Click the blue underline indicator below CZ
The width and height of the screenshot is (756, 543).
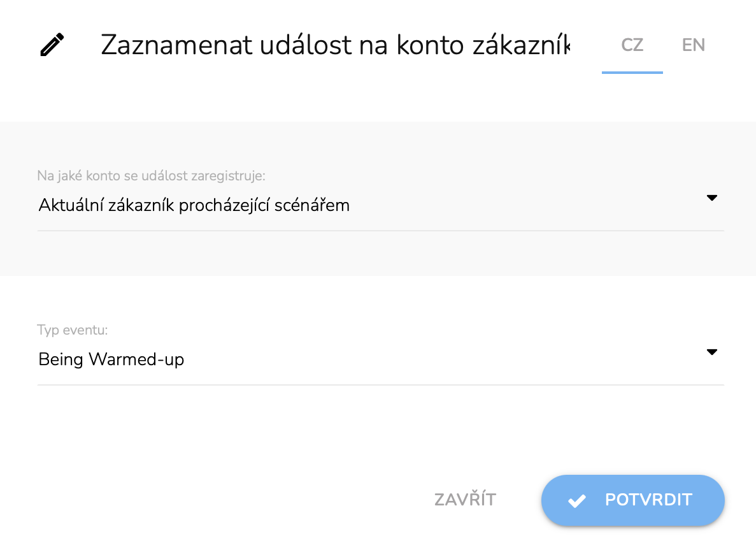pos(632,73)
